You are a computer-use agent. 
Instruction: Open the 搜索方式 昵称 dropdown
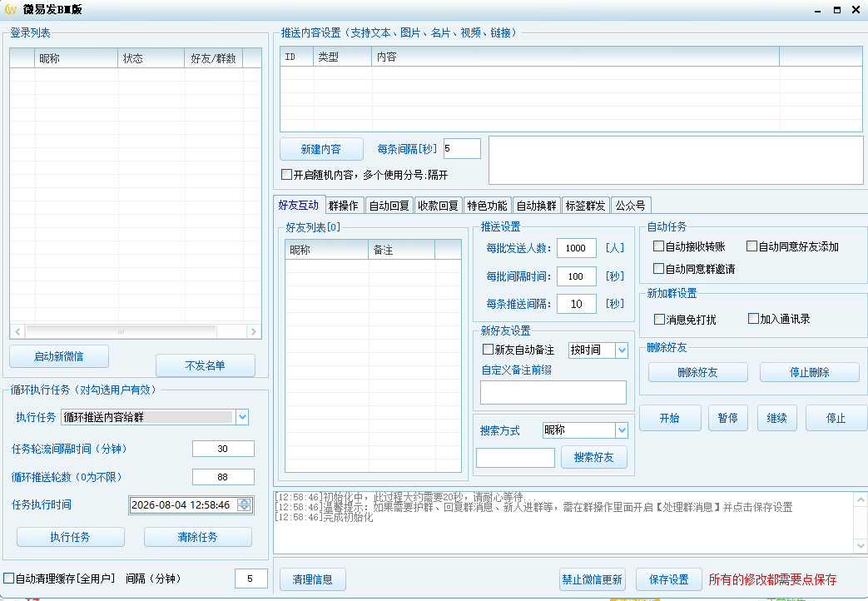pyautogui.click(x=622, y=430)
